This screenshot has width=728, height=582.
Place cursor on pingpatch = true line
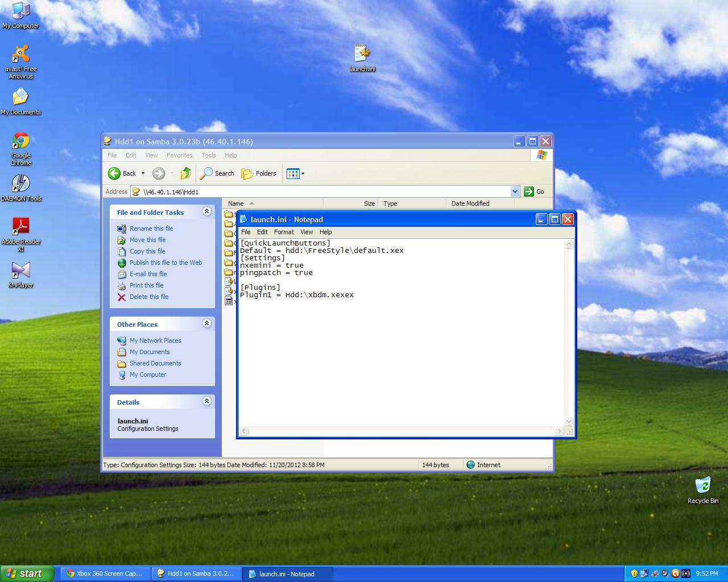[x=276, y=273]
